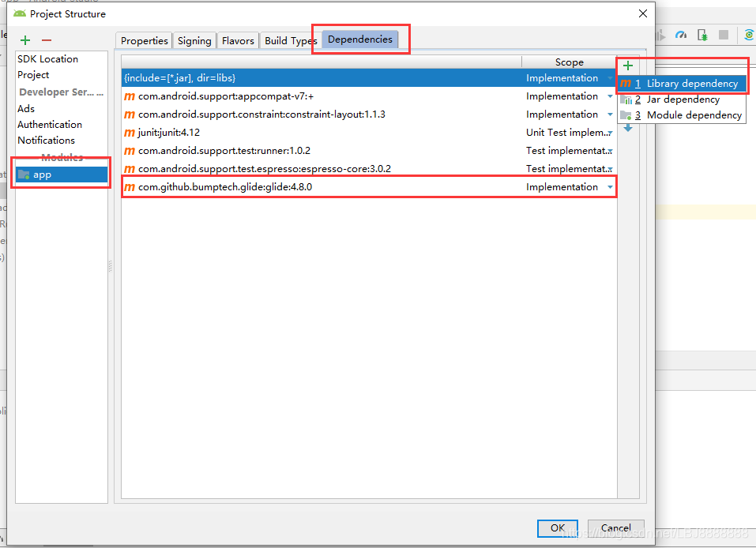Click the Maven icon beside appcompat-v7 dependency
This screenshot has height=548, width=756.
130,96
